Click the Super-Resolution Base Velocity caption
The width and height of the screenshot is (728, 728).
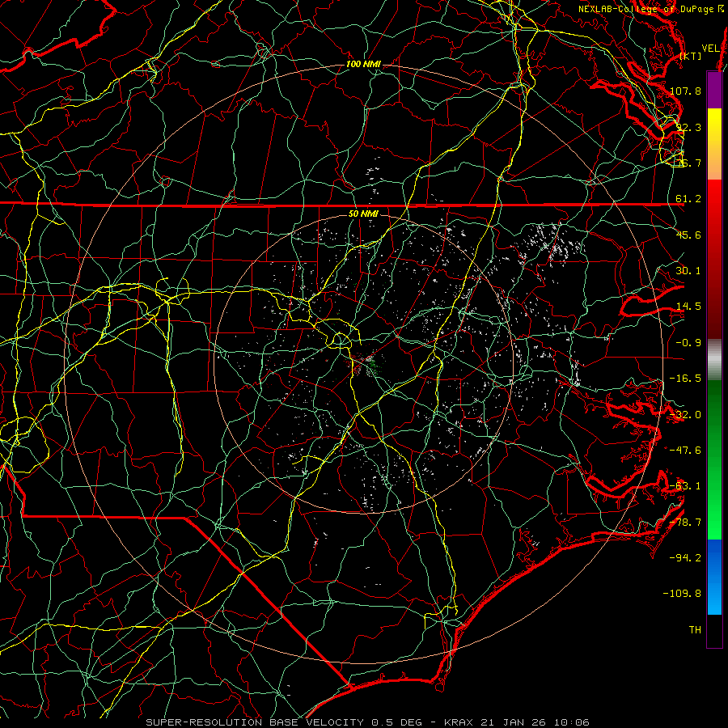click(x=368, y=722)
